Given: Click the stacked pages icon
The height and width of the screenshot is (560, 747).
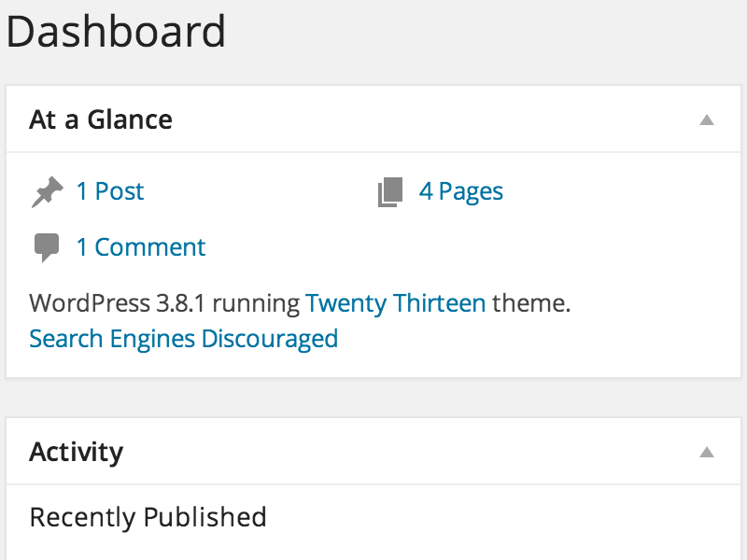Looking at the screenshot, I should click(390, 192).
